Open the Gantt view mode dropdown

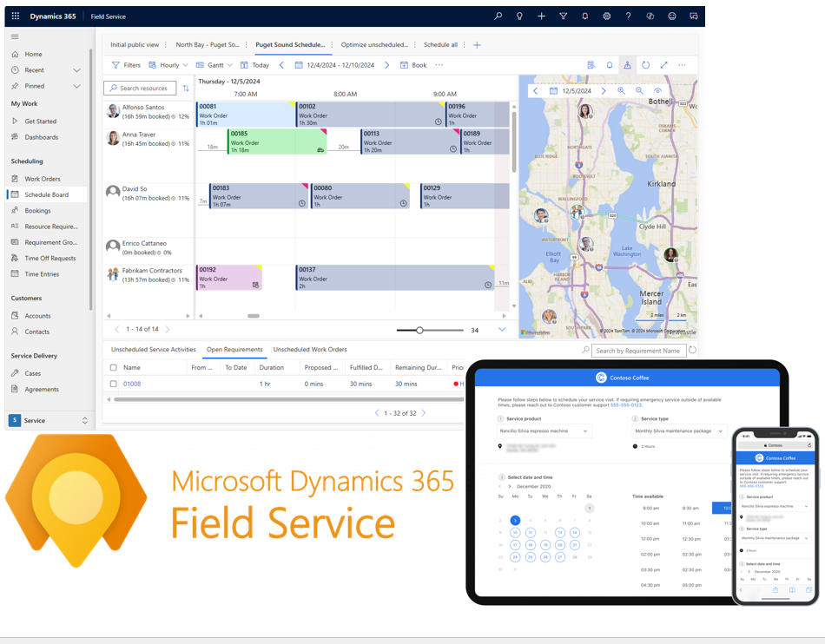214,65
